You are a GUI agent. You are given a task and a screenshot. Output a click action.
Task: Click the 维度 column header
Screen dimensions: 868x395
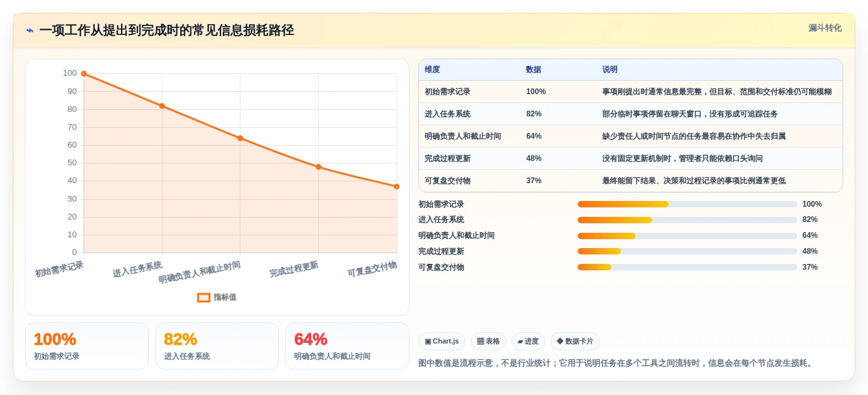pos(432,69)
